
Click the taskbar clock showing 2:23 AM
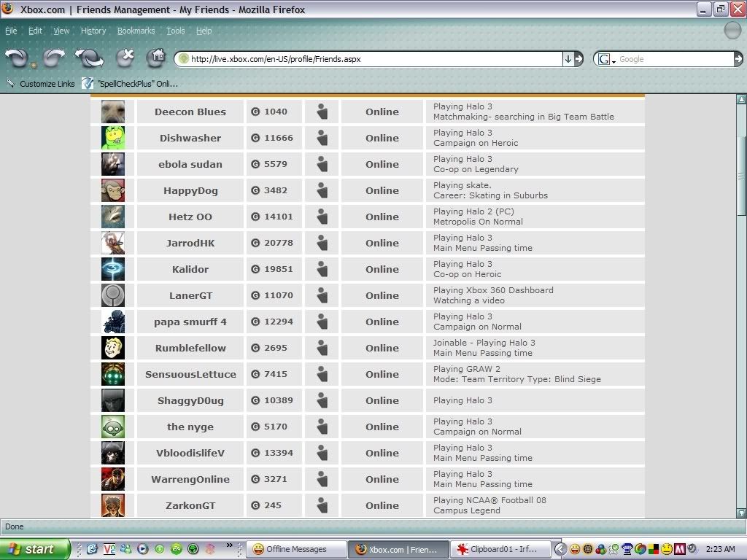720,549
